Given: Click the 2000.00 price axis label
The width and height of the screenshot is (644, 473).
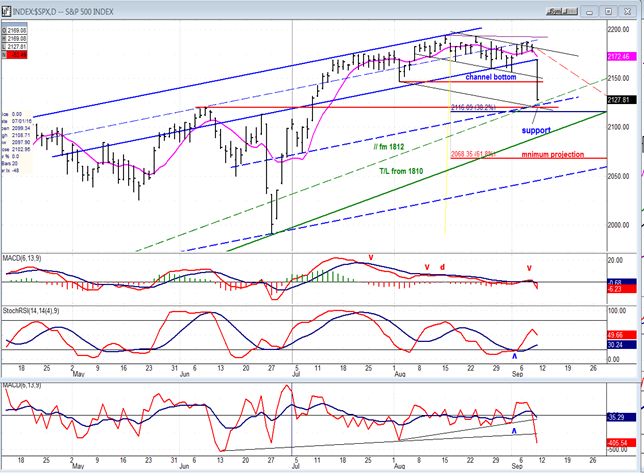Looking at the screenshot, I should 619,225.
